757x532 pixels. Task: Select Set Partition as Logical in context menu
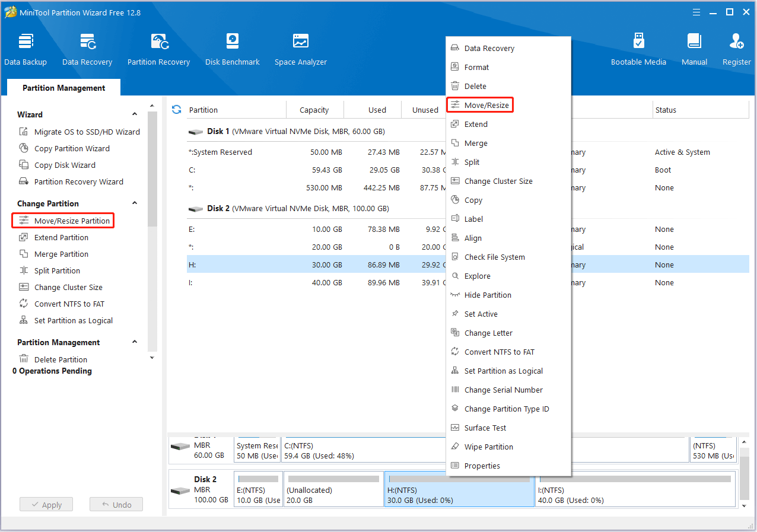[508, 371]
